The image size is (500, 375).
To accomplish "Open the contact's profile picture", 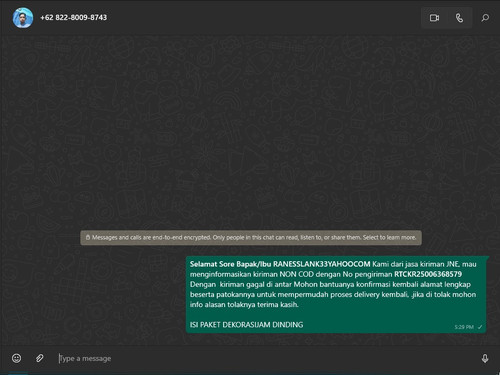I will point(23,18).
